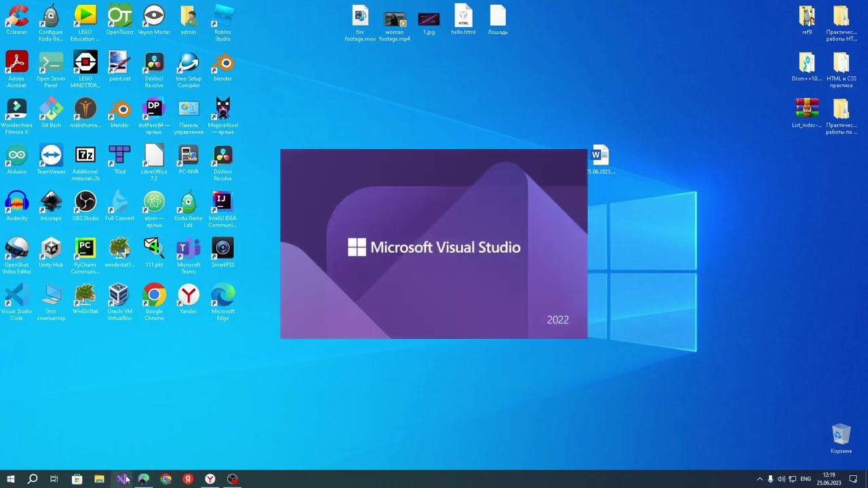Screen dimensions: 868x488
Task: Select the Configure Kodu Game Lab shortcut
Action: 51,23
